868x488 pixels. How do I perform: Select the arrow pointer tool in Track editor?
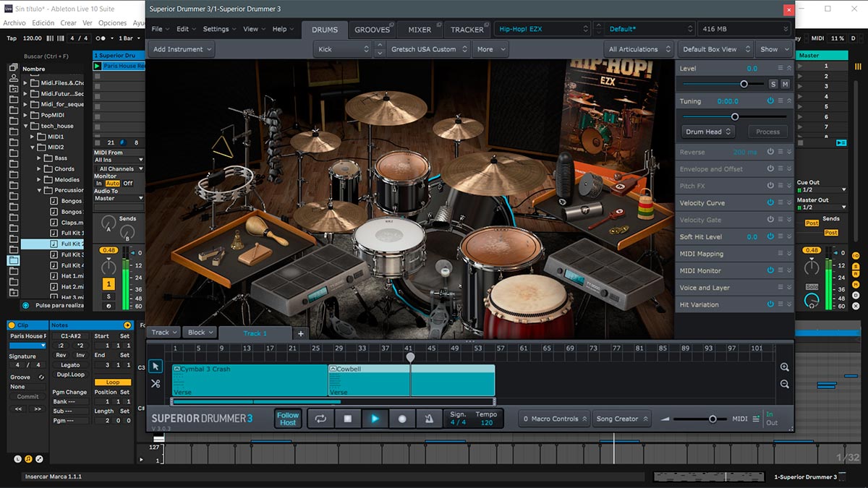click(156, 367)
